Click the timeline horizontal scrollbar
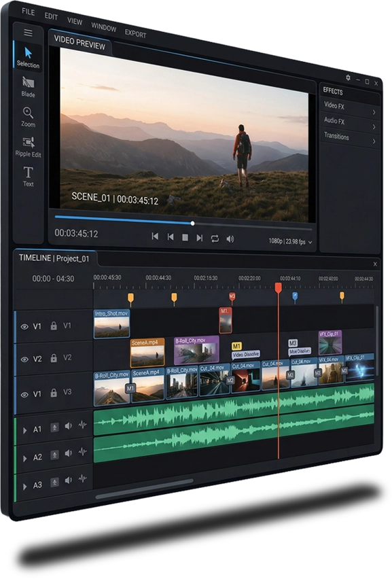Image resolution: width=392 pixels, height=579 pixels. tap(144, 488)
